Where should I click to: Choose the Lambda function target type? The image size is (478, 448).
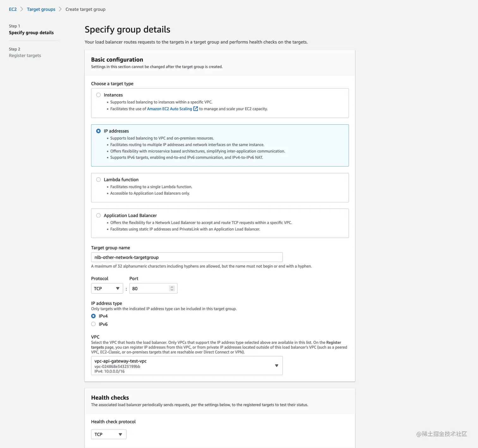[x=99, y=180]
